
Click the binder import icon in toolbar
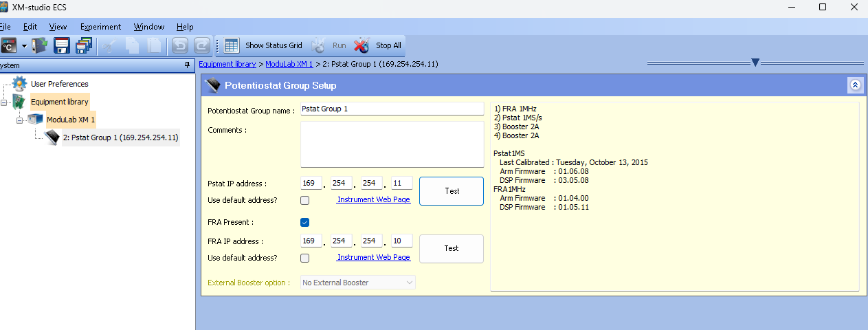[40, 46]
